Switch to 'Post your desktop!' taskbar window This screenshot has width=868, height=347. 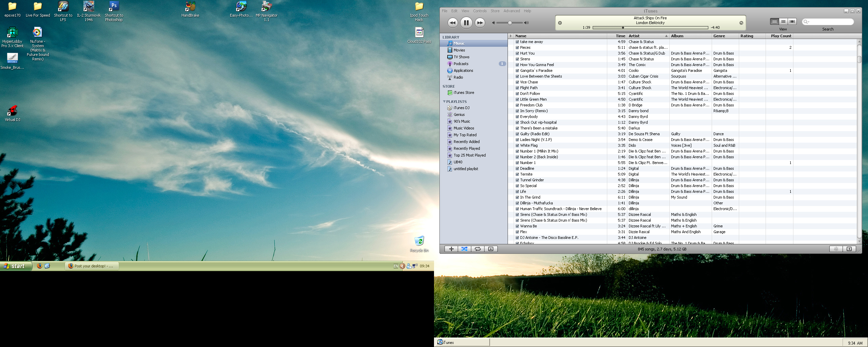click(92, 266)
